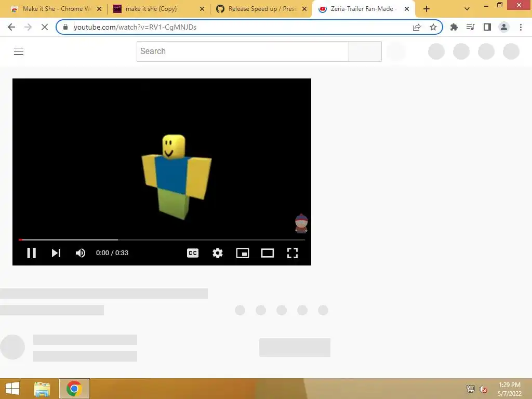Click the YouTube search submit button
Screen dimensions: 532x399
pyautogui.click(x=365, y=51)
